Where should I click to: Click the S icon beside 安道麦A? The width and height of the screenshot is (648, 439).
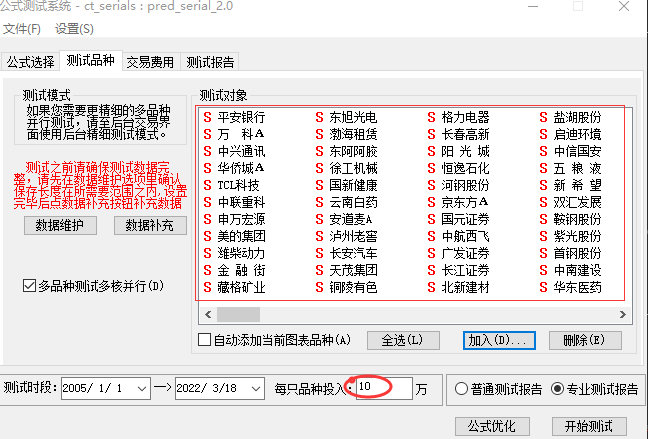[x=319, y=219]
